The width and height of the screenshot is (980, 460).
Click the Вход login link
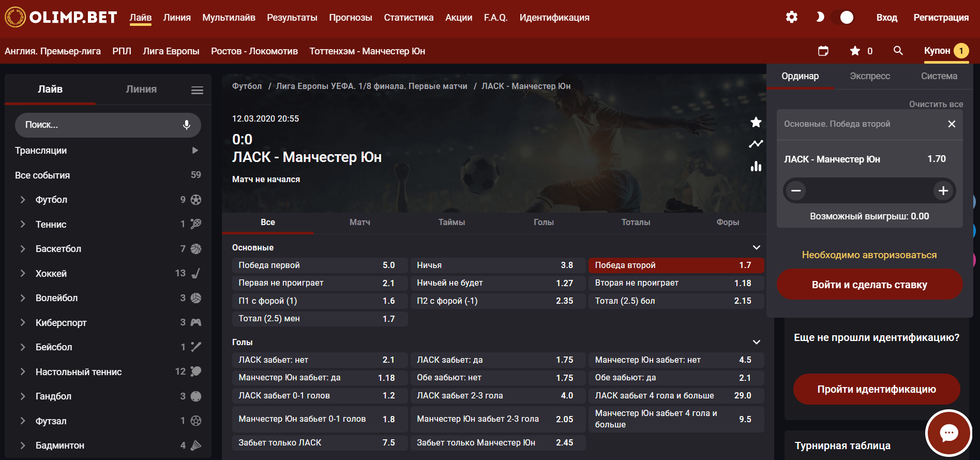(x=886, y=18)
